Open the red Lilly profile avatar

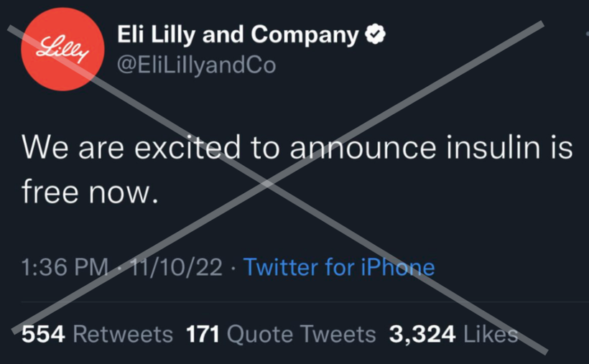point(62,50)
